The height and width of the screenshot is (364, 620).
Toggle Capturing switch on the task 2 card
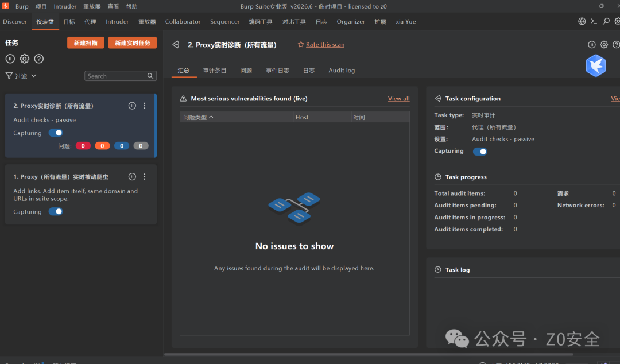[x=56, y=133]
